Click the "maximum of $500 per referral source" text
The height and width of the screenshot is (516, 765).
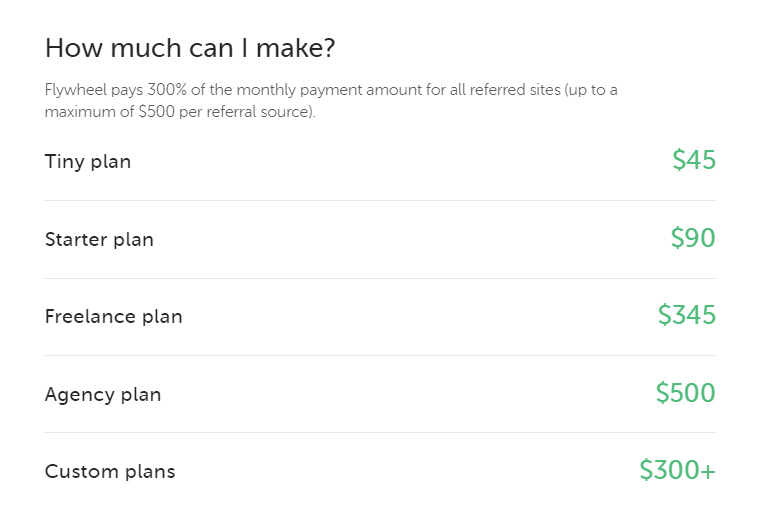[179, 112]
